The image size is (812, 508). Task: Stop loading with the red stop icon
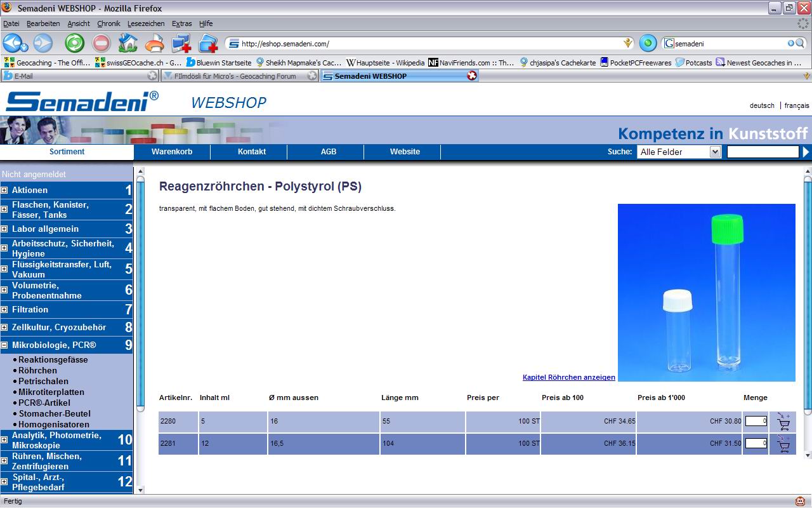(101, 43)
